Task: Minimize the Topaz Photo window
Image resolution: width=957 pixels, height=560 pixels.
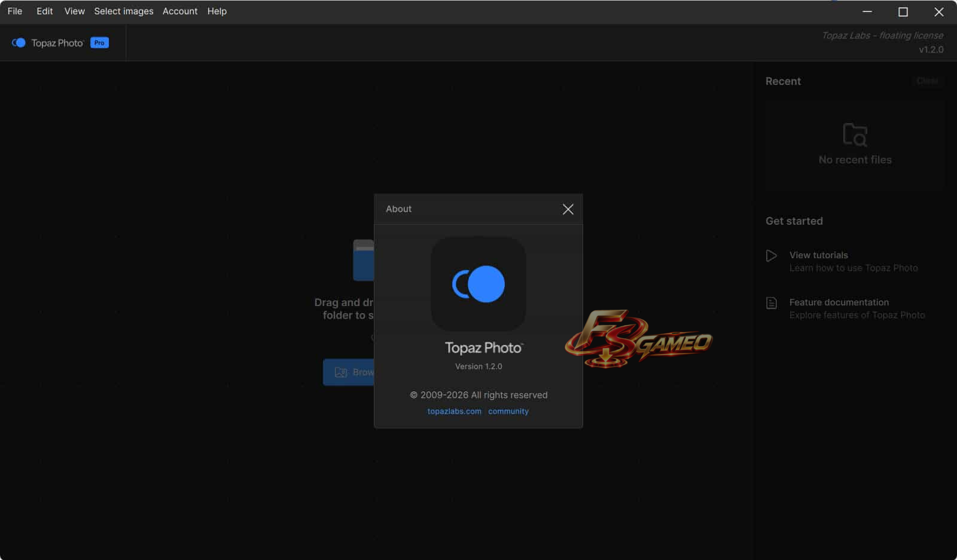Action: (867, 11)
